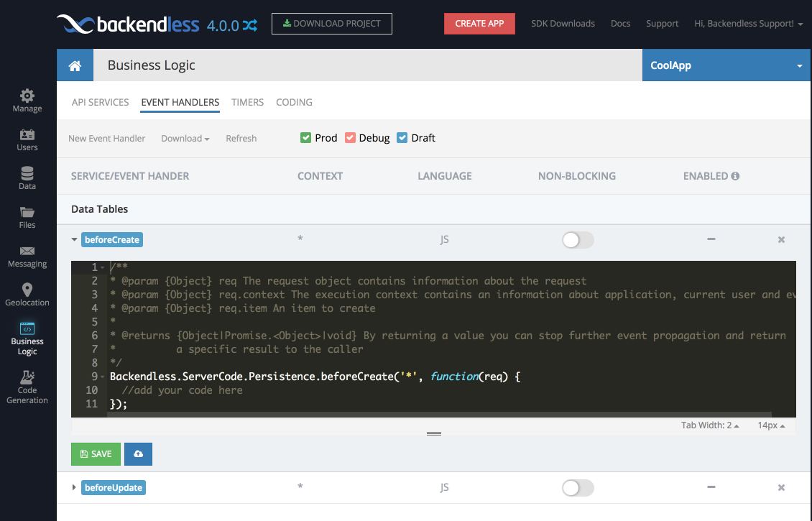Collapse the beforeCreate handler row
Image resolution: width=812 pixels, height=521 pixels.
(74, 240)
